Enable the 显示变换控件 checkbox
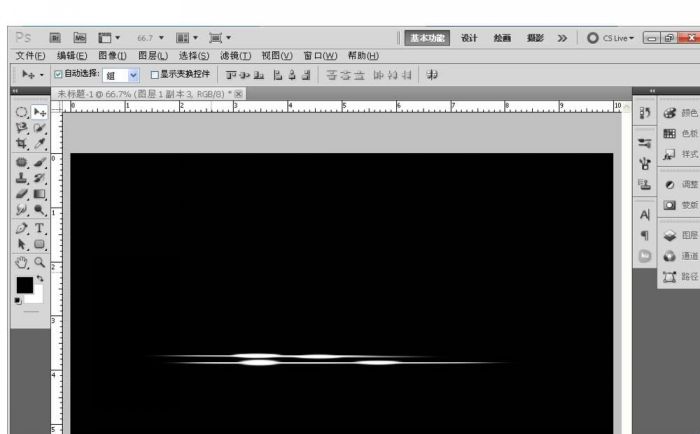700x434 pixels. [154, 74]
